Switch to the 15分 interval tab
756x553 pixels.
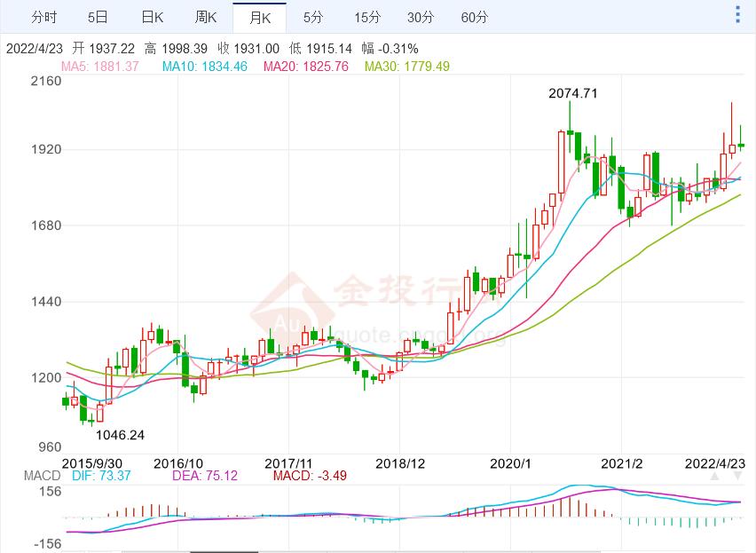pos(367,18)
